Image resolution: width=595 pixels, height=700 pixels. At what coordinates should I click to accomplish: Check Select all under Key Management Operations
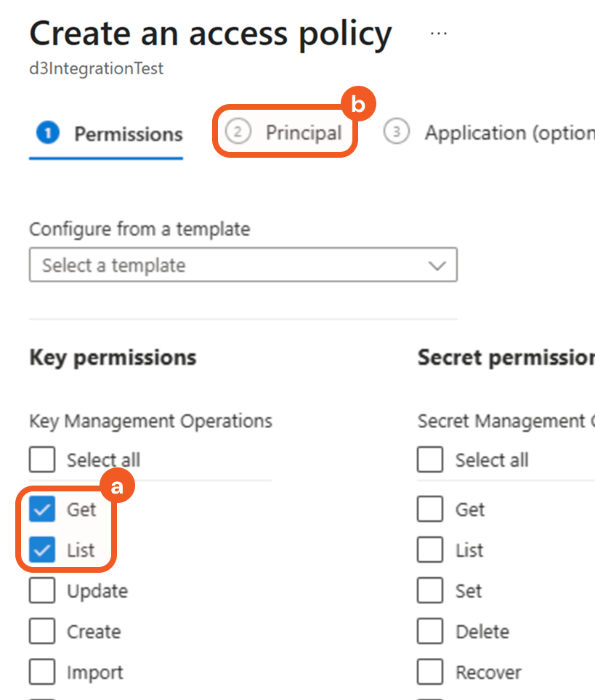[x=42, y=460]
